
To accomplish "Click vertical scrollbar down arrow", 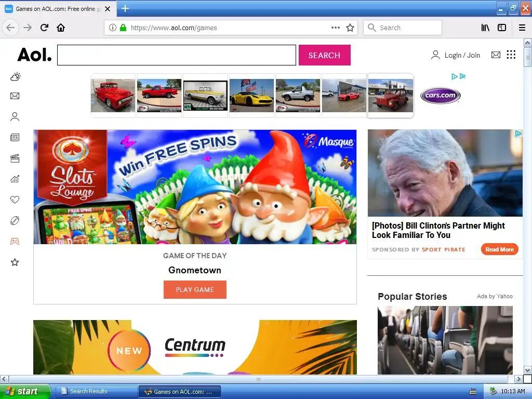I will pyautogui.click(x=527, y=370).
